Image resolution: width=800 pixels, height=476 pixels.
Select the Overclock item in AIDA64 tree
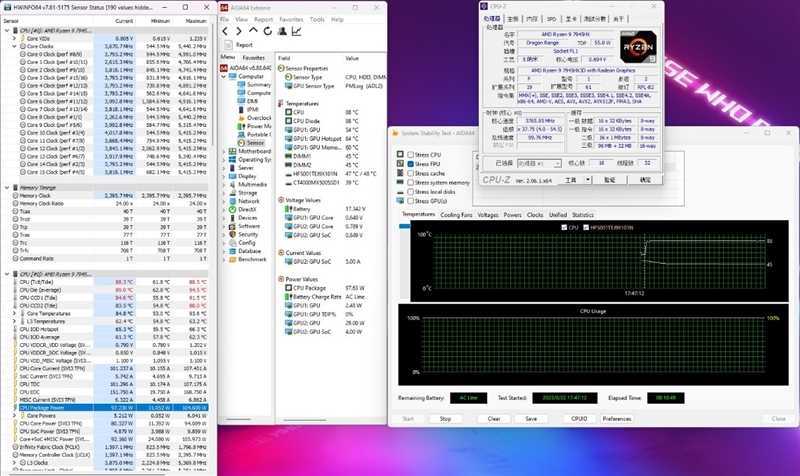point(259,118)
